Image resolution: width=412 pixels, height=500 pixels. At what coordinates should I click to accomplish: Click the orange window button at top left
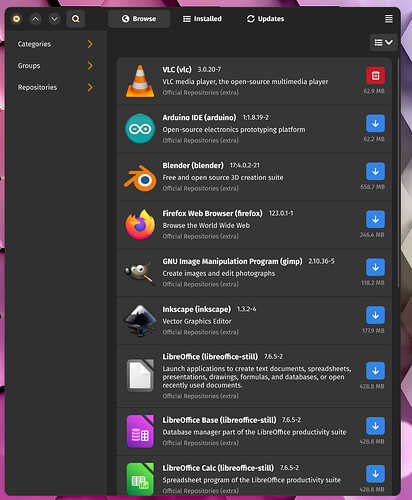pos(16,19)
